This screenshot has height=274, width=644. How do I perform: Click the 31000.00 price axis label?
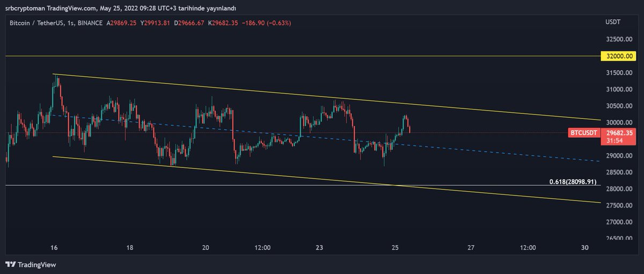pos(619,89)
